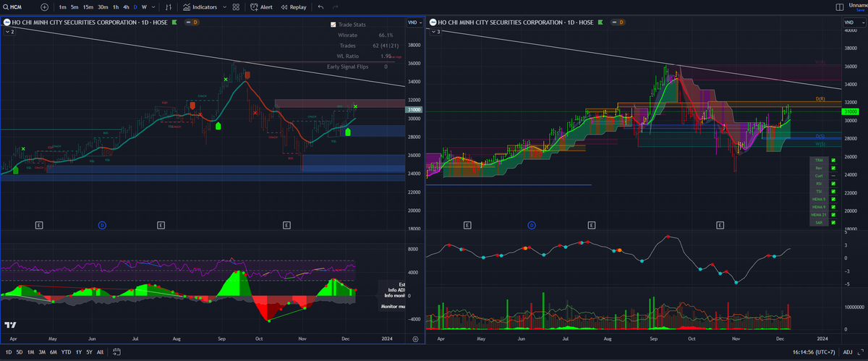
Task: Set date range to 5D
Action: (20, 352)
